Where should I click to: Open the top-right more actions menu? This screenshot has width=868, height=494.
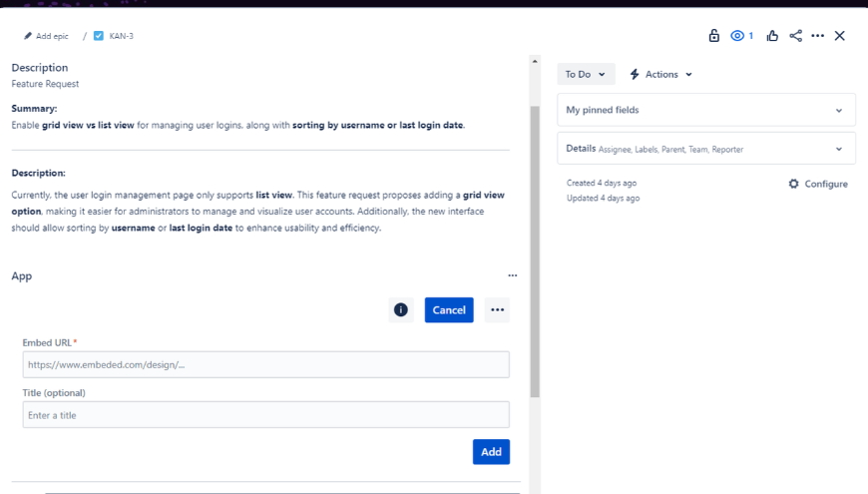(818, 36)
